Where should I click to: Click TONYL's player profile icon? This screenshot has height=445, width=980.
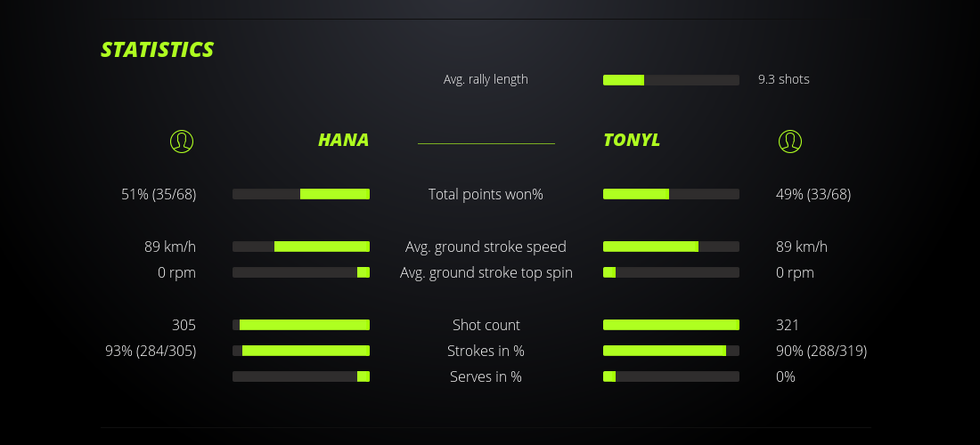click(789, 141)
